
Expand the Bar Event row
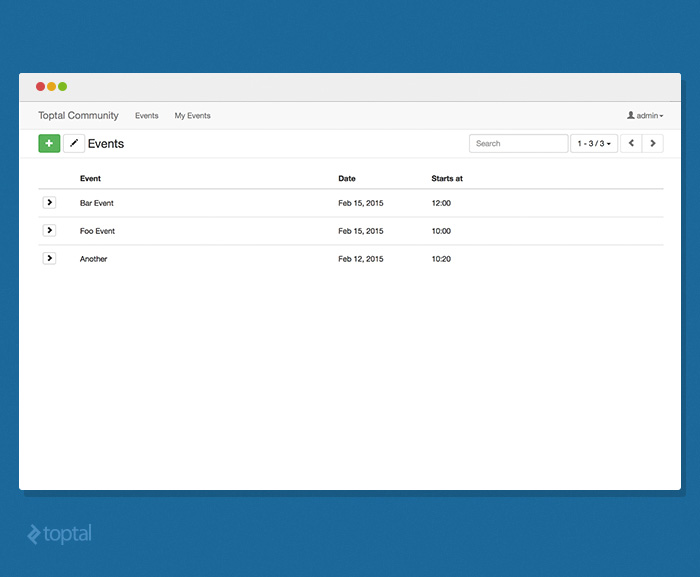[49, 203]
